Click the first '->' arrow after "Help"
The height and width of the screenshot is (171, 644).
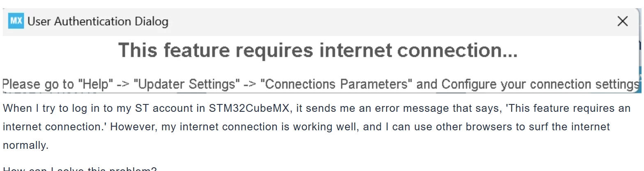[124, 85]
